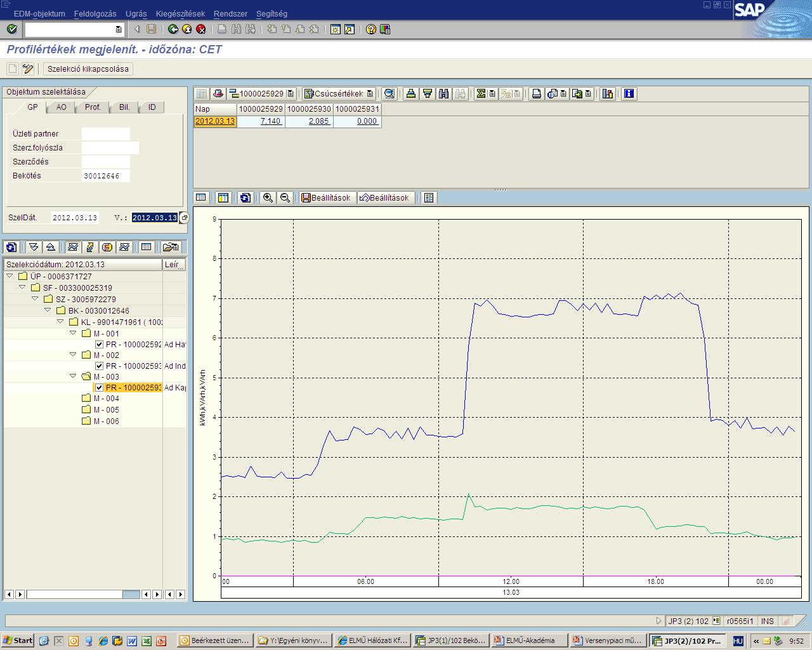Click the Bekötés input field
Screen dimensions: 812x650
pos(106,176)
